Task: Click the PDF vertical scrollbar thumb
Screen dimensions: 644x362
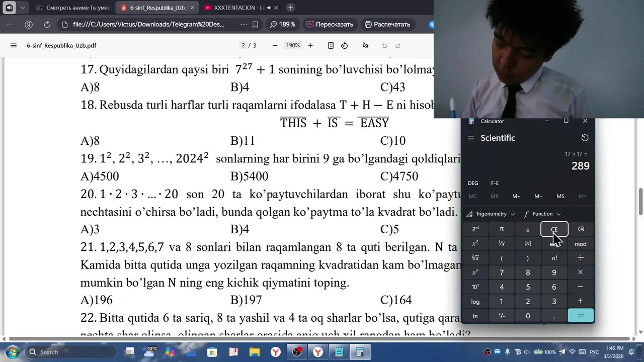Action: point(641,201)
